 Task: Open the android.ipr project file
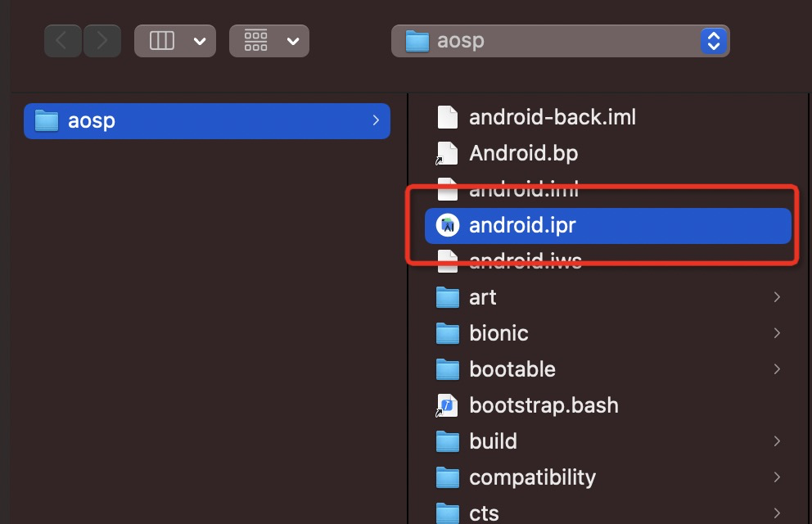point(608,226)
